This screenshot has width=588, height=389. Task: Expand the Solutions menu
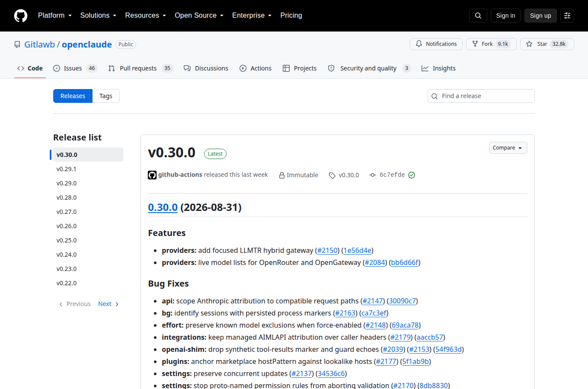click(x=98, y=15)
